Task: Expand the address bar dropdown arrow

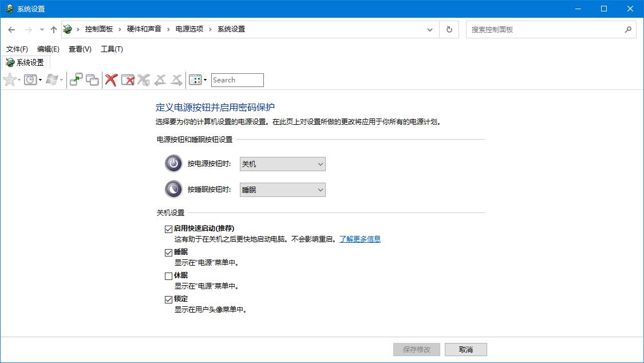Action: [x=429, y=29]
